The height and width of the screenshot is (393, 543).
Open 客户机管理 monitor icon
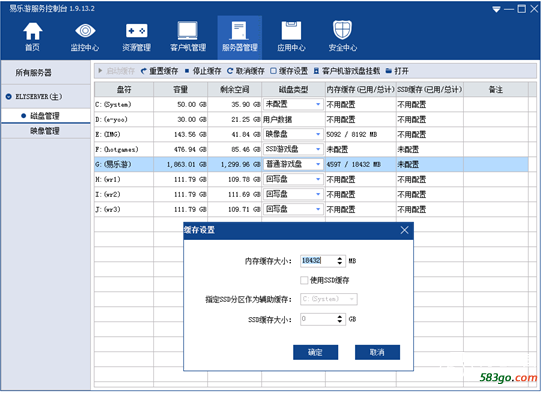(188, 37)
